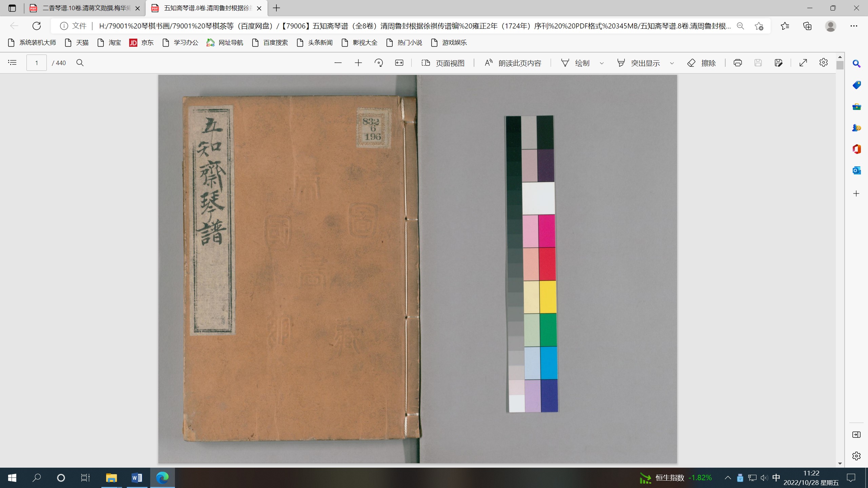Screen dimensions: 868x488
Task: Open the sidebar Search icon
Action: (856, 63)
